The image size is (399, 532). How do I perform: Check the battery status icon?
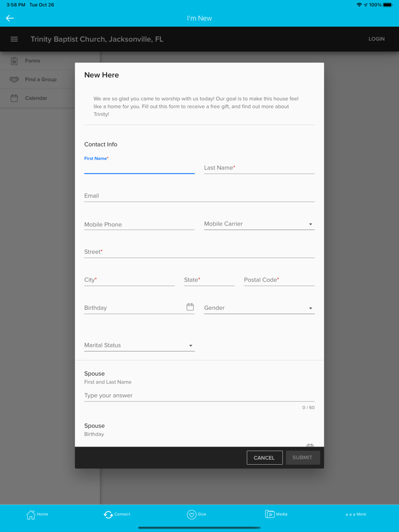pos(388,5)
